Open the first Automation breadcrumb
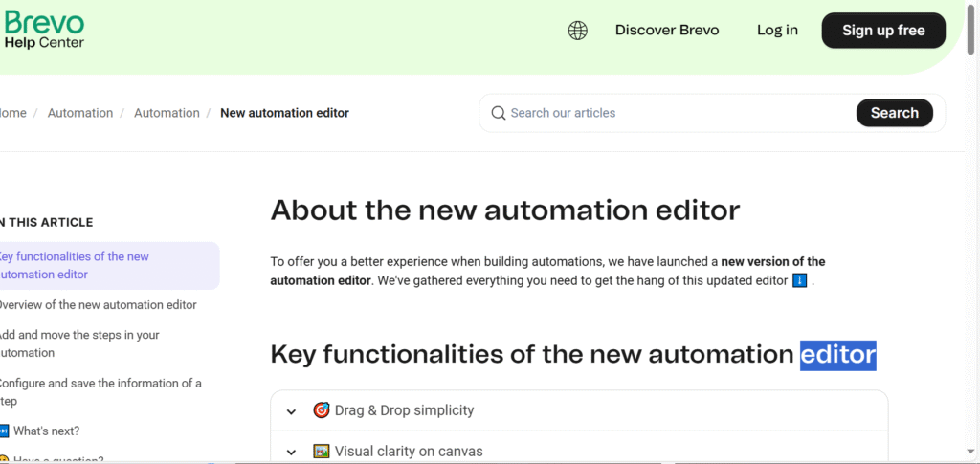This screenshot has width=980, height=464. 80,113
